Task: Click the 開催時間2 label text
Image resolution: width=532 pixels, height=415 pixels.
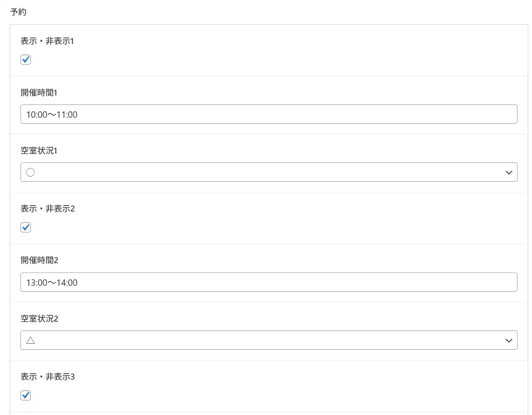Action: [x=39, y=260]
